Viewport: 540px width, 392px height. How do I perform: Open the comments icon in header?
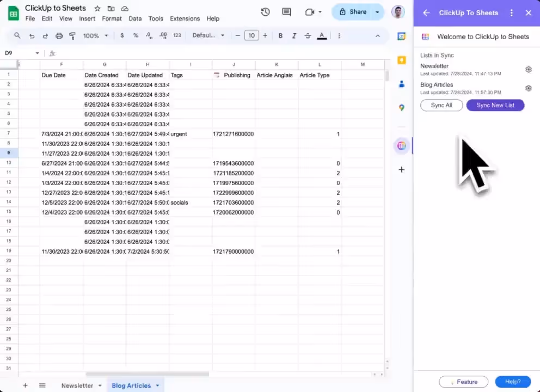click(x=286, y=12)
